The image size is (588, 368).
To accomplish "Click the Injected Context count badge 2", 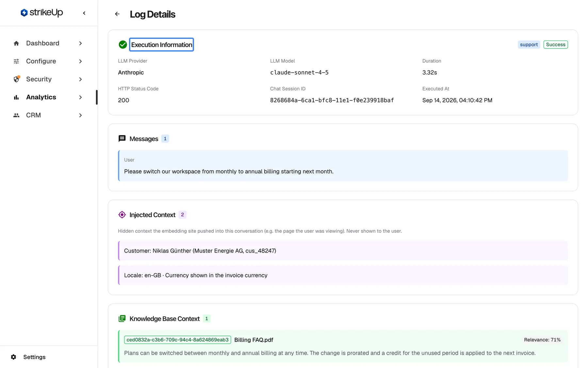I will point(182,215).
